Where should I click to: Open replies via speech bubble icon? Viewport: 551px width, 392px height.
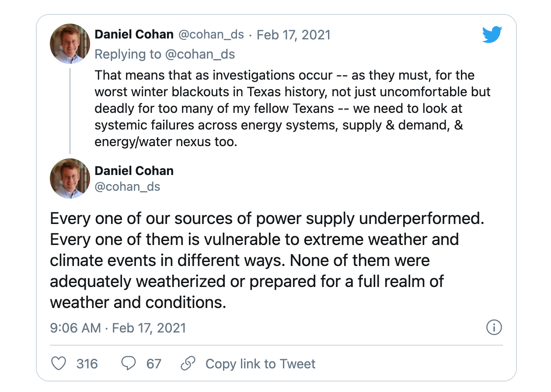tap(128, 364)
